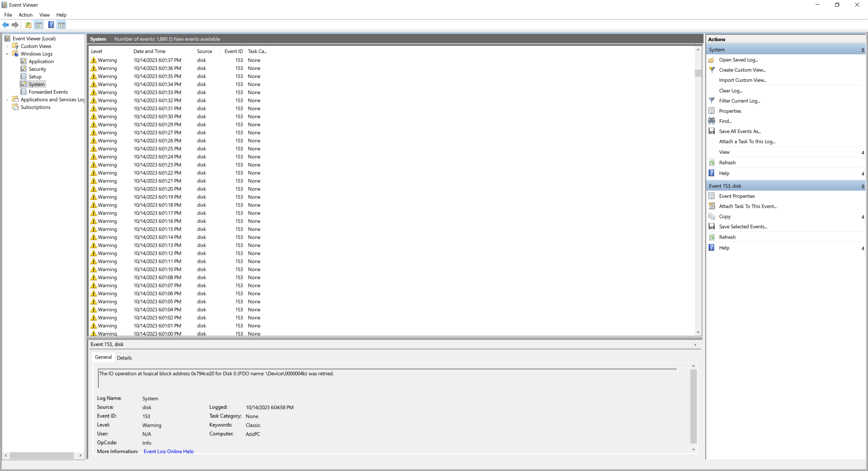Image resolution: width=868 pixels, height=471 pixels.
Task: Open the Action menu
Action: [25, 15]
